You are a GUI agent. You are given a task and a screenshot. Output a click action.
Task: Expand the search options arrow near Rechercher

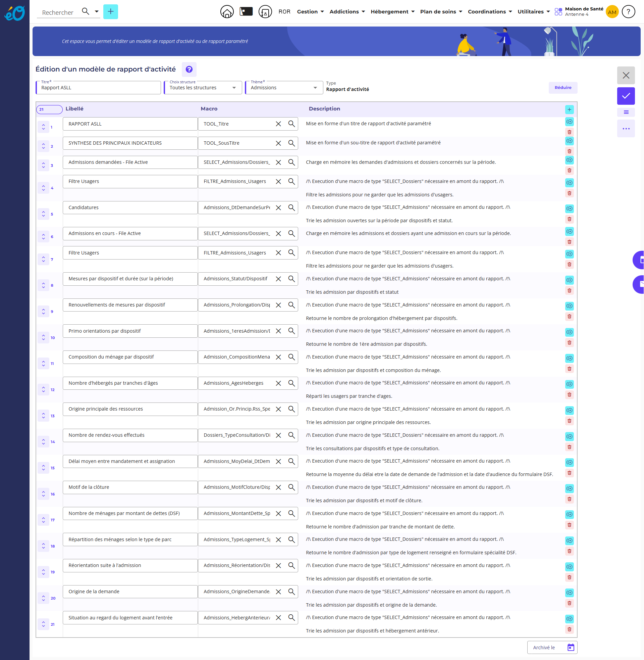(x=97, y=11)
